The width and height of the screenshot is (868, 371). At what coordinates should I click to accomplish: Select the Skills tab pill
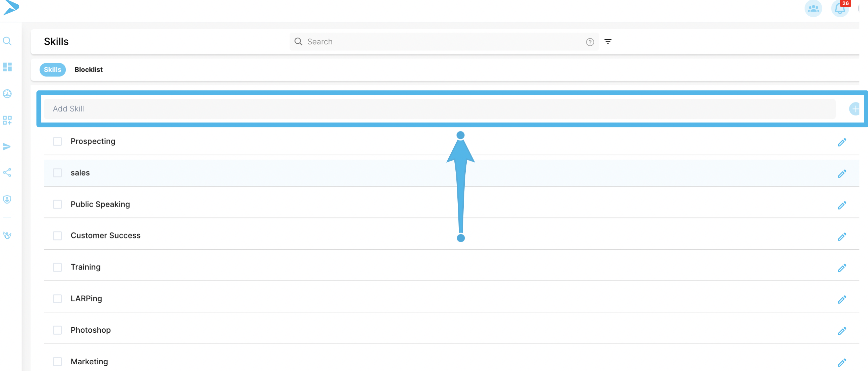pyautogui.click(x=52, y=70)
